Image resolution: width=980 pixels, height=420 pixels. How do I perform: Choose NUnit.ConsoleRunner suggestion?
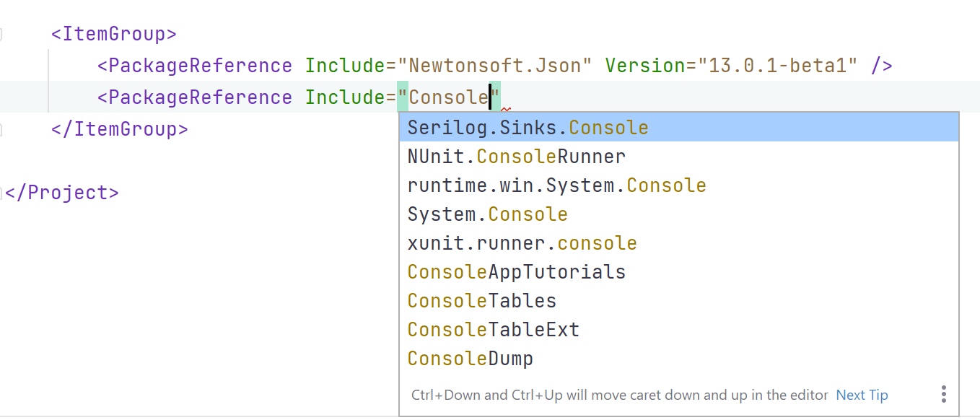tap(516, 156)
